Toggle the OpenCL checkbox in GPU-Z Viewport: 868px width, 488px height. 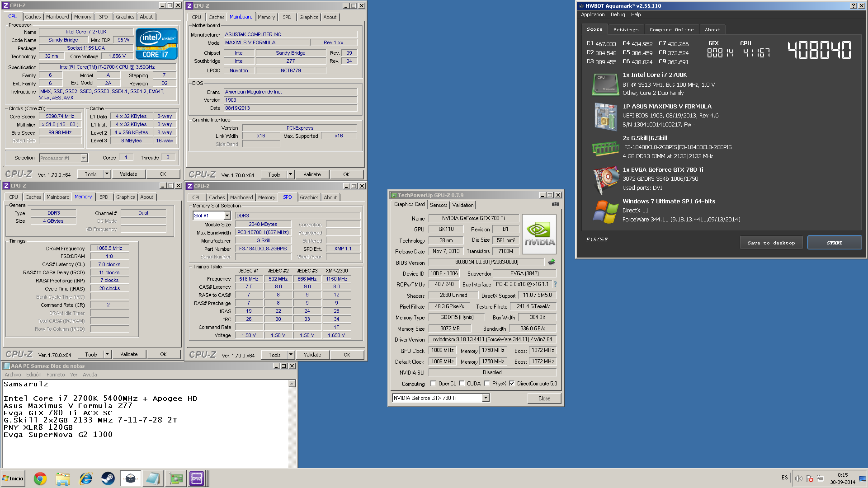tap(434, 384)
